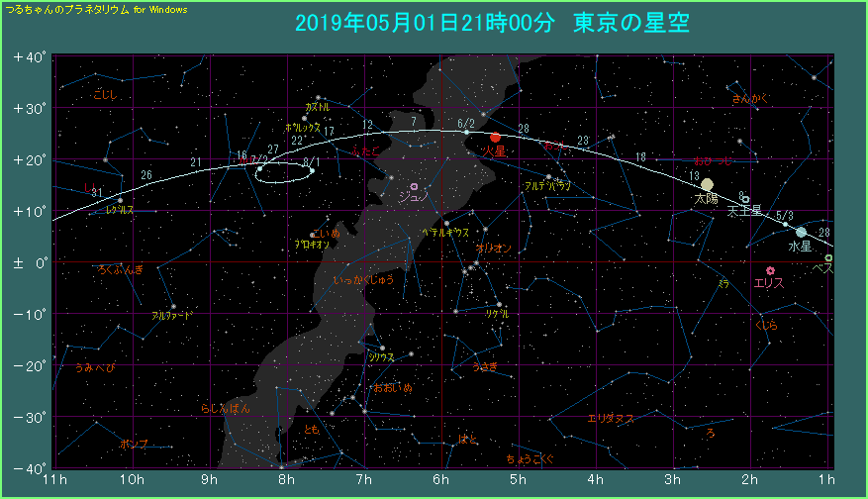The image size is (868, 499).
Task: Click the 6h right ascension axis label
Action: pos(440,481)
